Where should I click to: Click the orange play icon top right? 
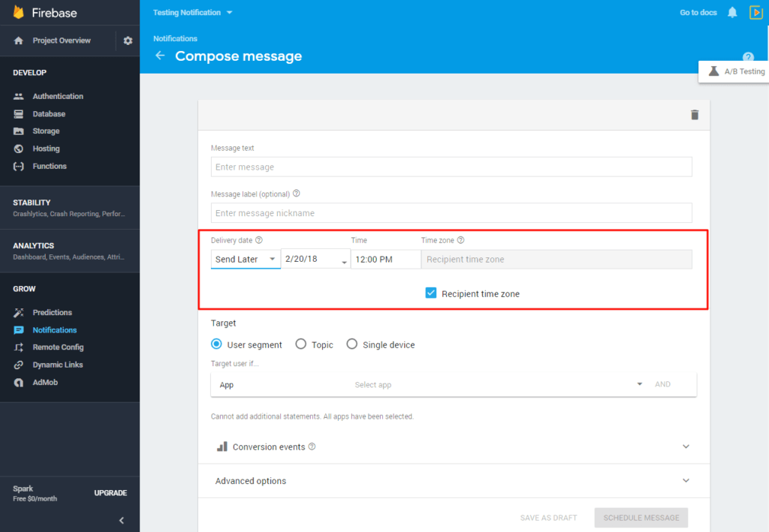pos(755,13)
